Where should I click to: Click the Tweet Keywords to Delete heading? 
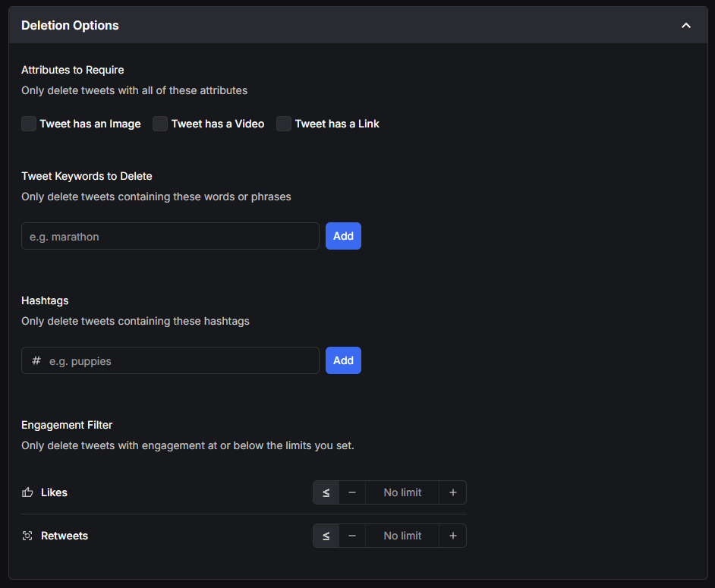point(87,176)
